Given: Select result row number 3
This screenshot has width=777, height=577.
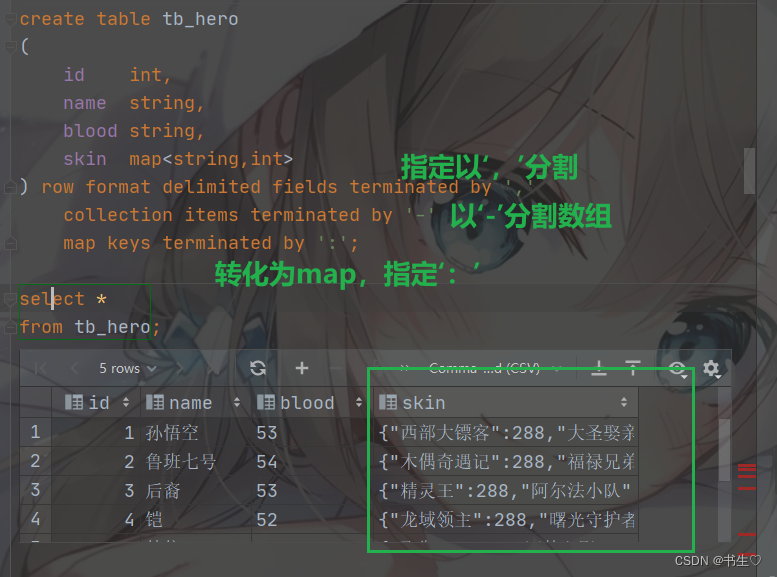Looking at the screenshot, I should [36, 490].
